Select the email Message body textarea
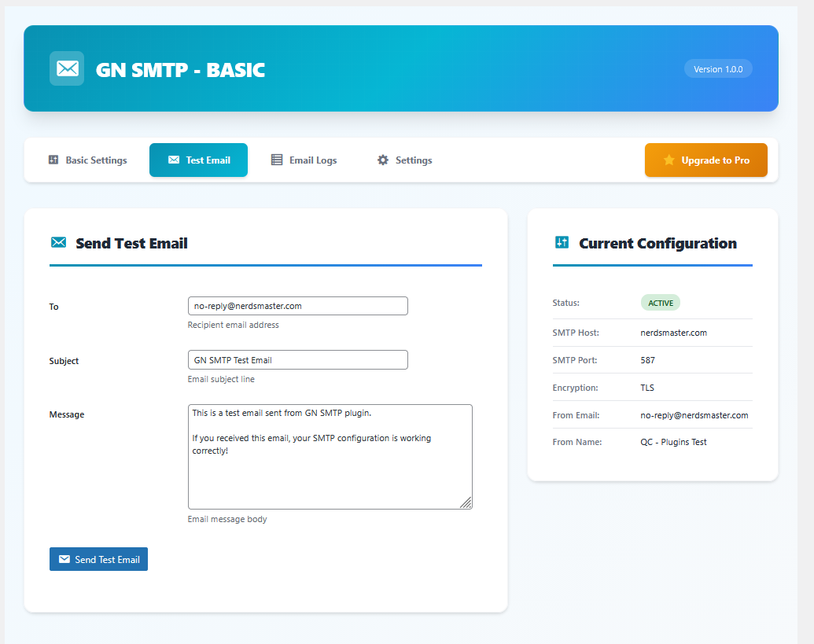814x644 pixels. tap(330, 456)
